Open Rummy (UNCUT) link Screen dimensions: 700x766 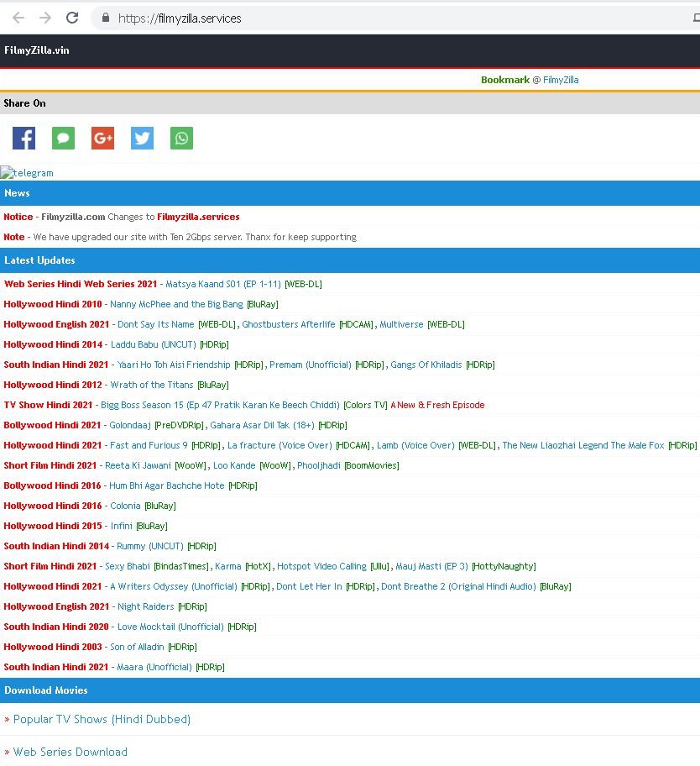150,546
